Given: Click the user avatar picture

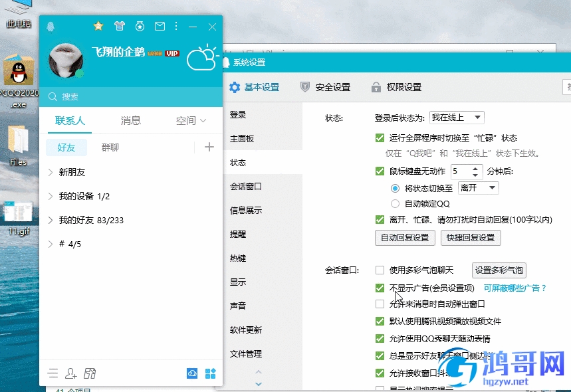Looking at the screenshot, I should 66,60.
